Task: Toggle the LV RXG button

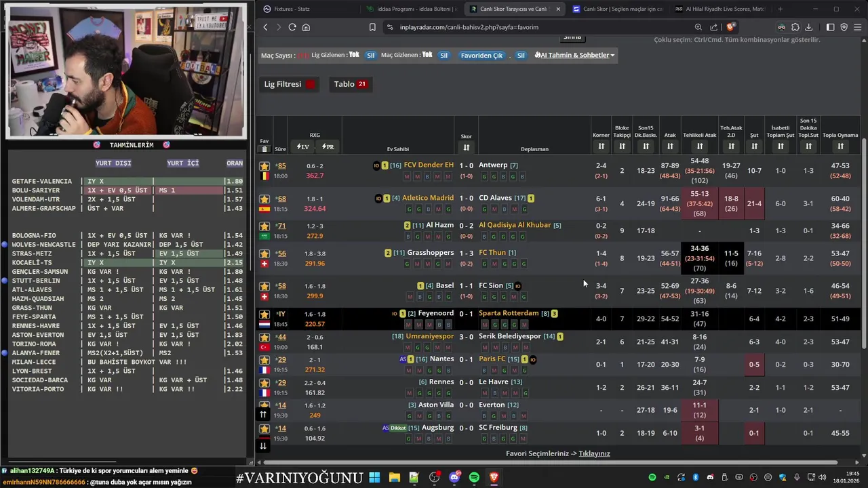Action: 303,147
